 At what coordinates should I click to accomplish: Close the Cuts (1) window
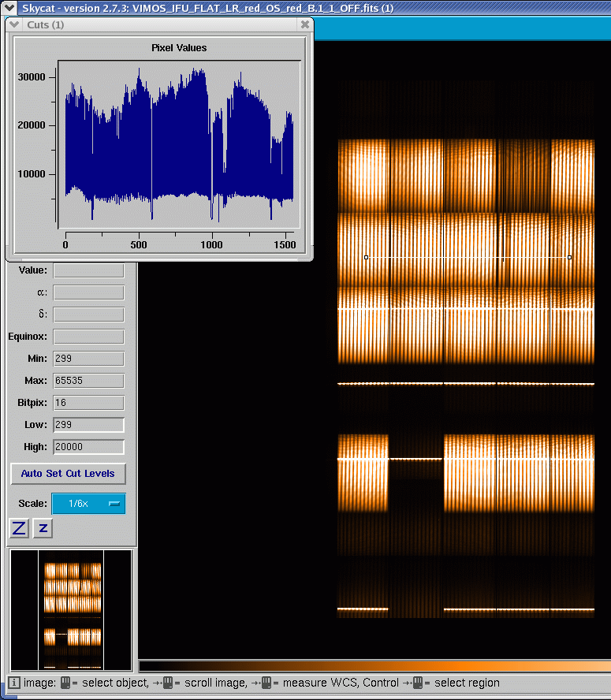click(305, 24)
